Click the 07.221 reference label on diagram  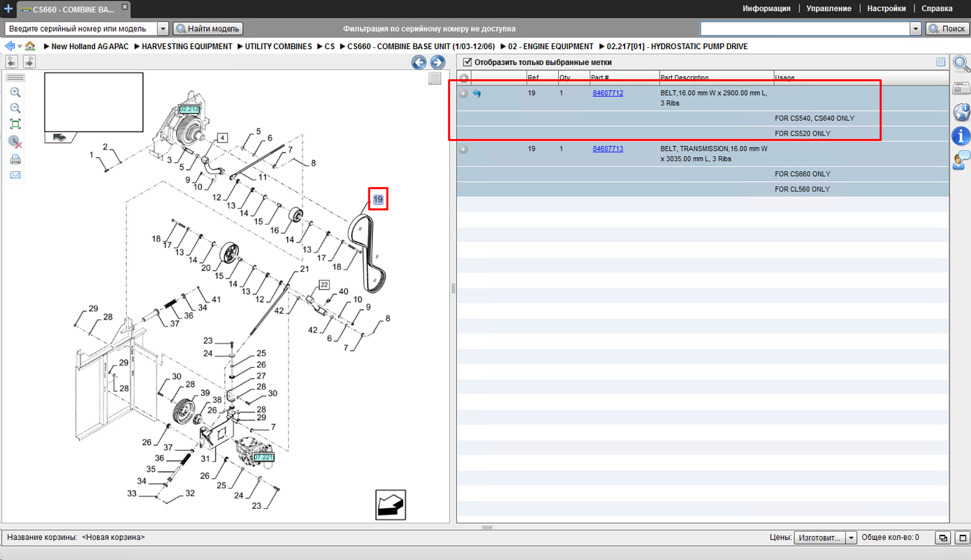tap(263, 457)
